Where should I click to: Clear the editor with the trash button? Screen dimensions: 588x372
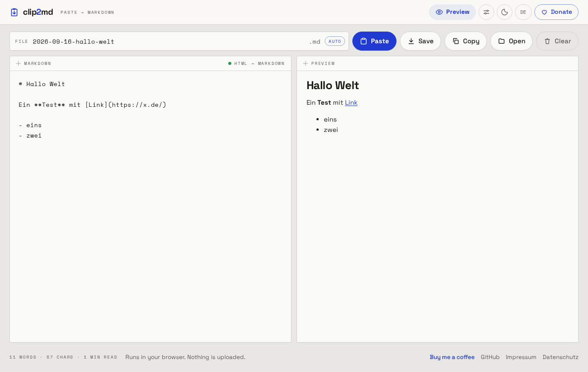pos(557,41)
